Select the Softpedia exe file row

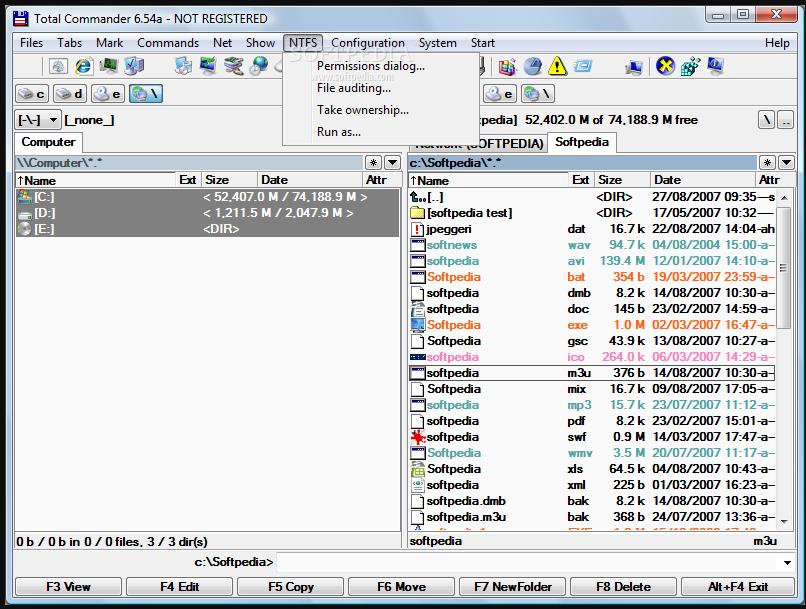(592, 325)
